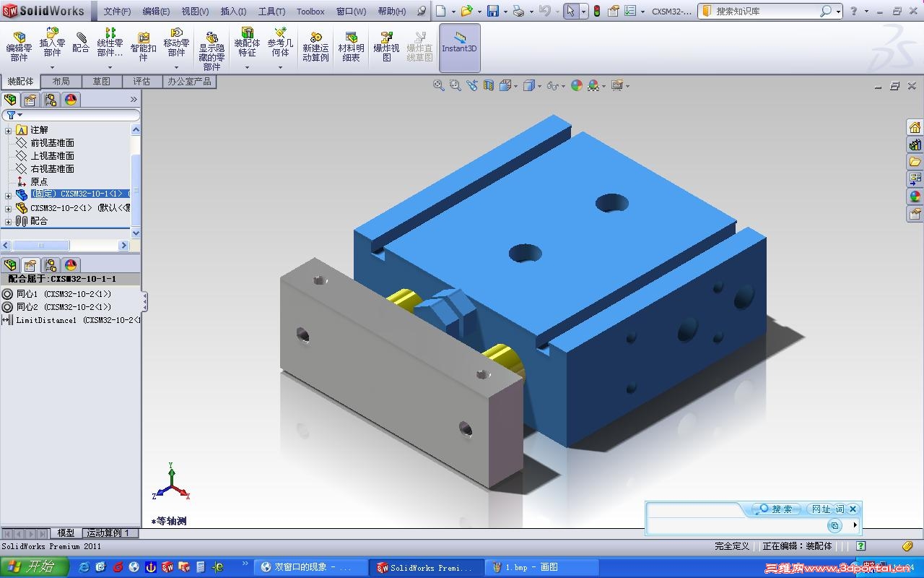This screenshot has width=924, height=578.
Task: Click the 搜索知识库 search input field
Action: [x=765, y=11]
